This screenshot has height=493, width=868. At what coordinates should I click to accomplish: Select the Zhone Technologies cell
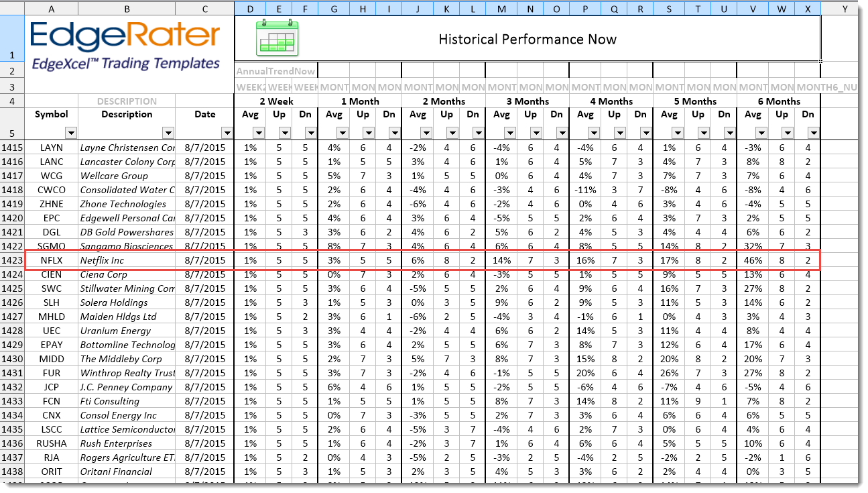127,204
